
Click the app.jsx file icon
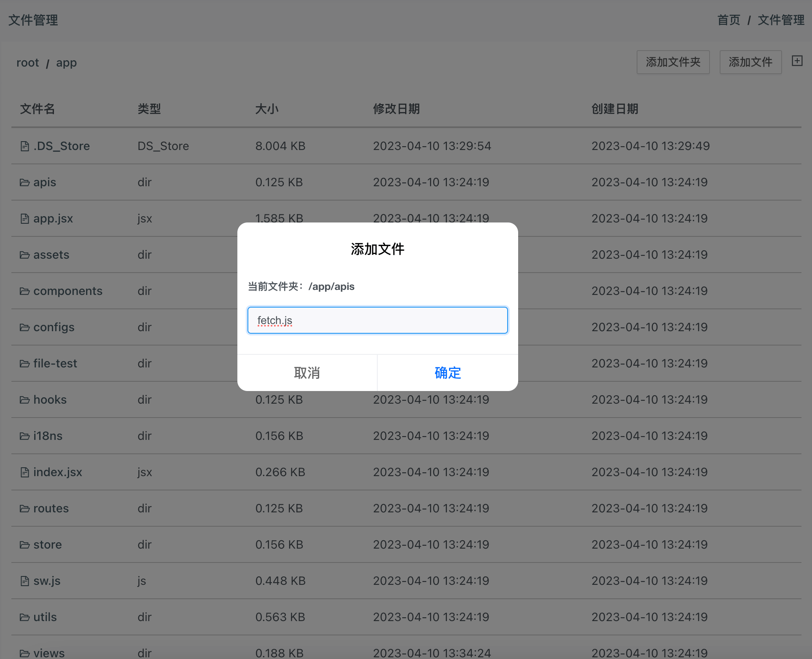tap(25, 219)
